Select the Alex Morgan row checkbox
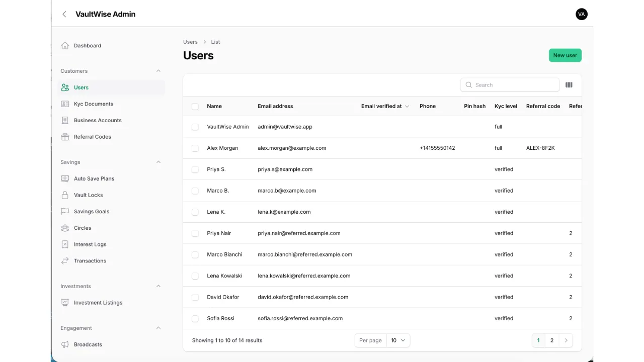 pos(195,148)
